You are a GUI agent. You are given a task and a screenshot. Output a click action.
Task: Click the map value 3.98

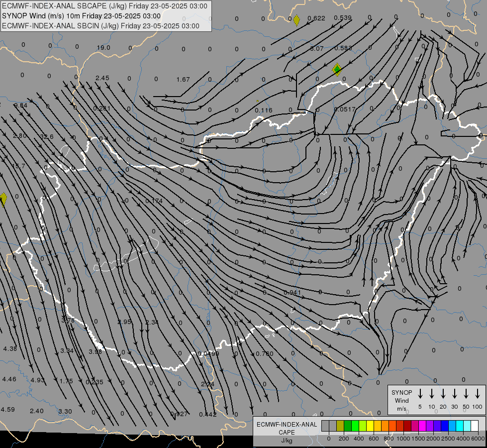pyautogui.click(x=96, y=351)
